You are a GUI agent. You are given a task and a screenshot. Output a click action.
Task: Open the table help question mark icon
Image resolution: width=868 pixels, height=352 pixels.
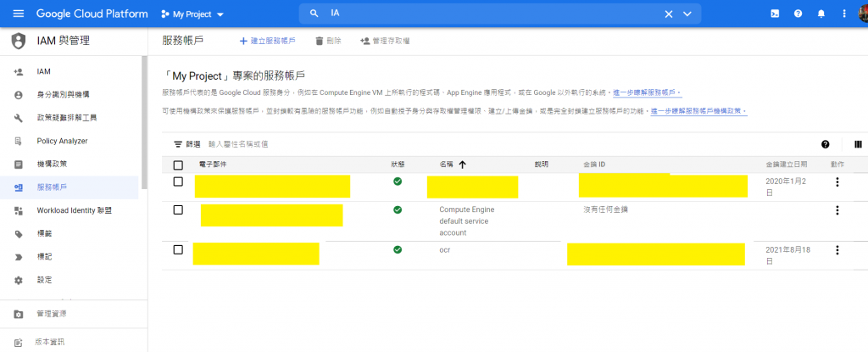point(826,144)
